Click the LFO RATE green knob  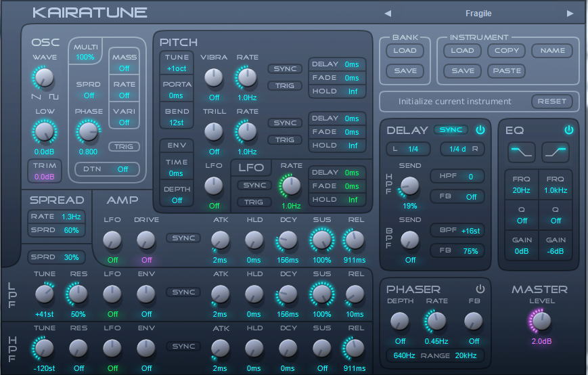click(291, 185)
